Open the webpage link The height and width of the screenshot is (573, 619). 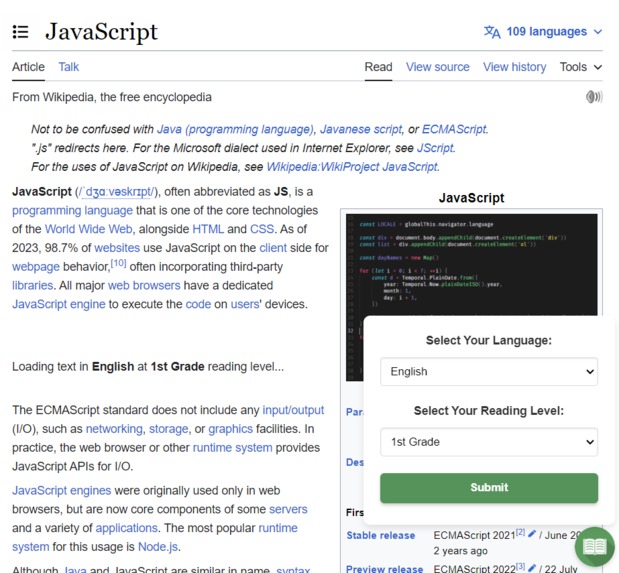click(36, 267)
